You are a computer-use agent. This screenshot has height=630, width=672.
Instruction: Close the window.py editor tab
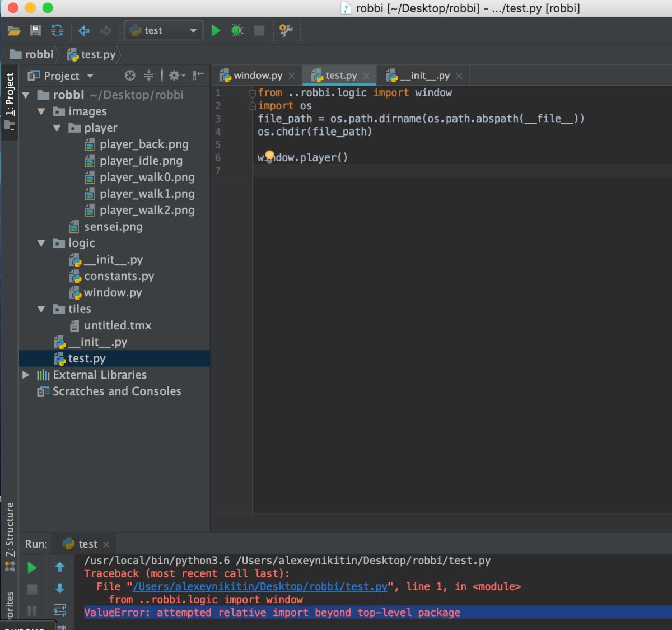292,76
